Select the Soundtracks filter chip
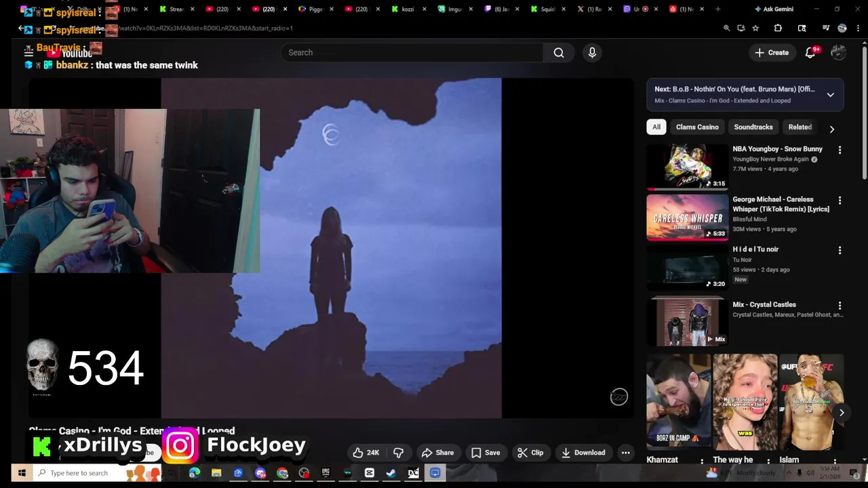 [x=753, y=127]
